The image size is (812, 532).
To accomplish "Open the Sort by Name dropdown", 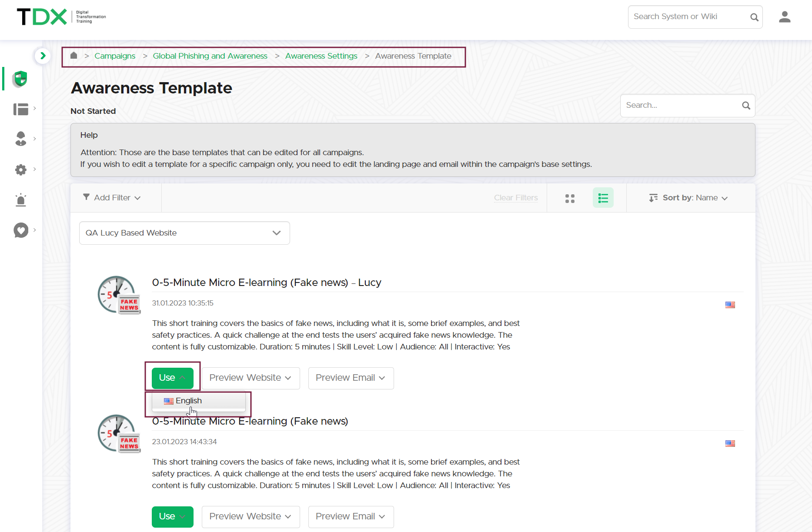I will click(688, 198).
